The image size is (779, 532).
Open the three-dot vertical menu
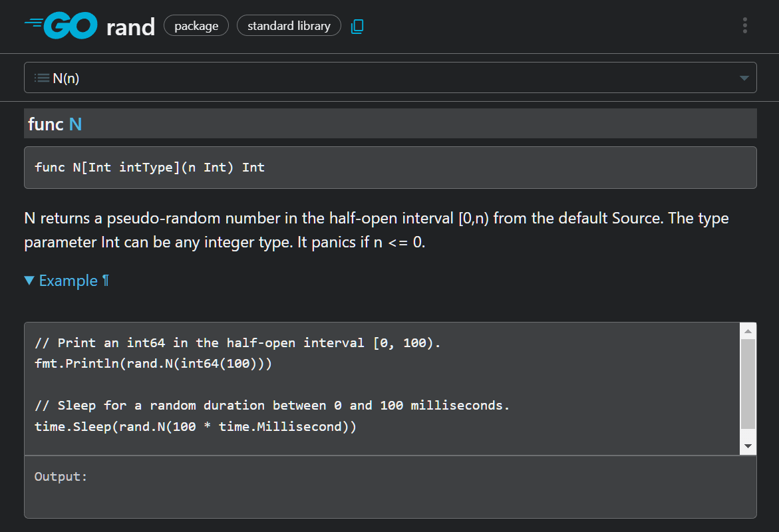pyautogui.click(x=744, y=26)
